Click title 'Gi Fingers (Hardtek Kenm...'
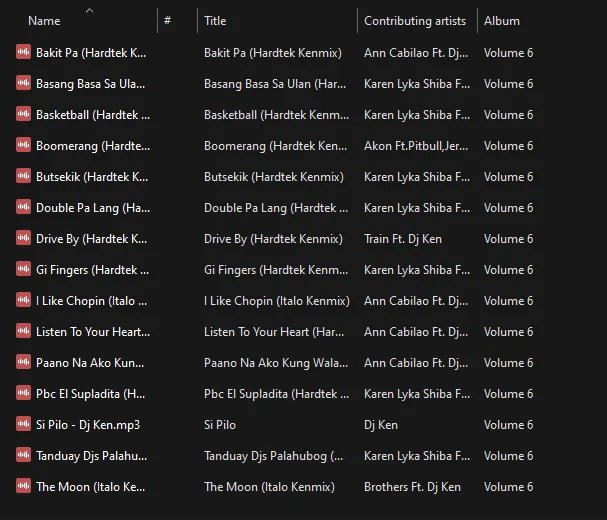Screen dimensions: 607x520 (x=276, y=269)
